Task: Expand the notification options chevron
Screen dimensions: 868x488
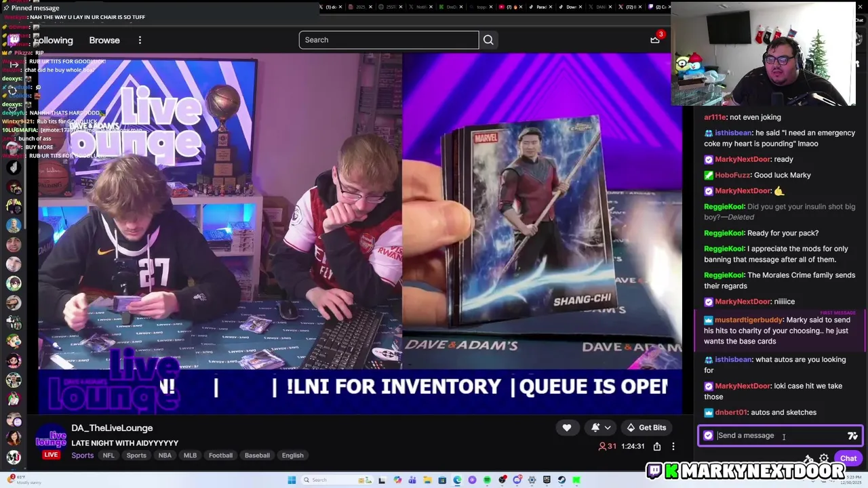Action: (x=608, y=428)
